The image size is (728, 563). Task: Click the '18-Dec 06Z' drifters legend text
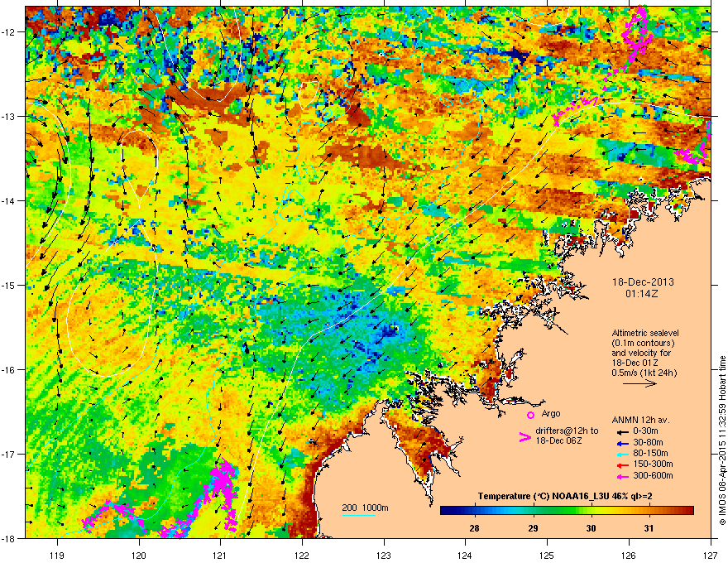point(558,440)
